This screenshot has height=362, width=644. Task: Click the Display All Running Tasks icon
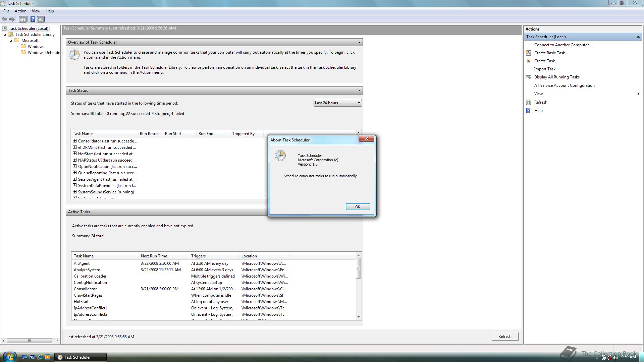pos(528,77)
